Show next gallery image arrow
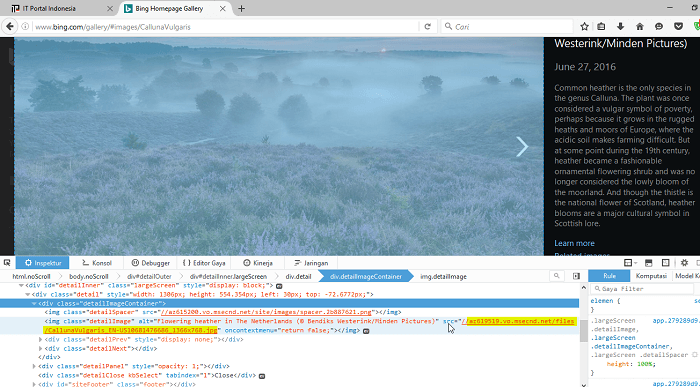The width and height of the screenshot is (700, 387). point(522,146)
